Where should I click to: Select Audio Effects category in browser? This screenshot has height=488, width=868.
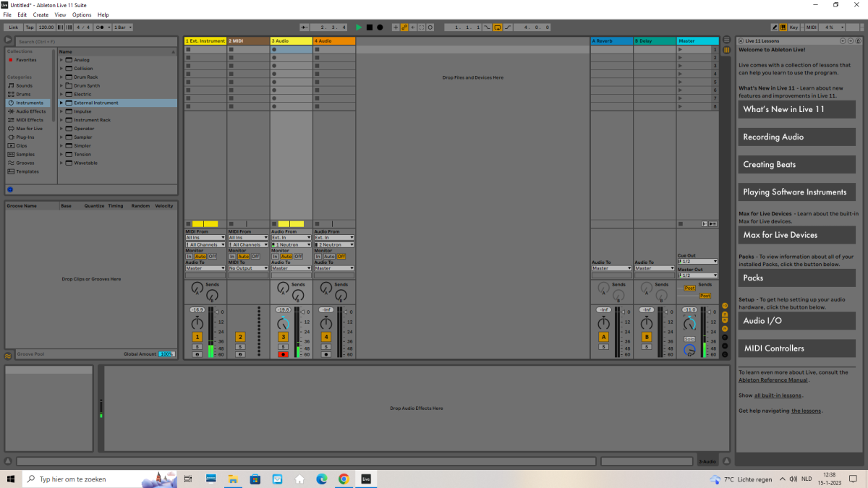tap(30, 111)
